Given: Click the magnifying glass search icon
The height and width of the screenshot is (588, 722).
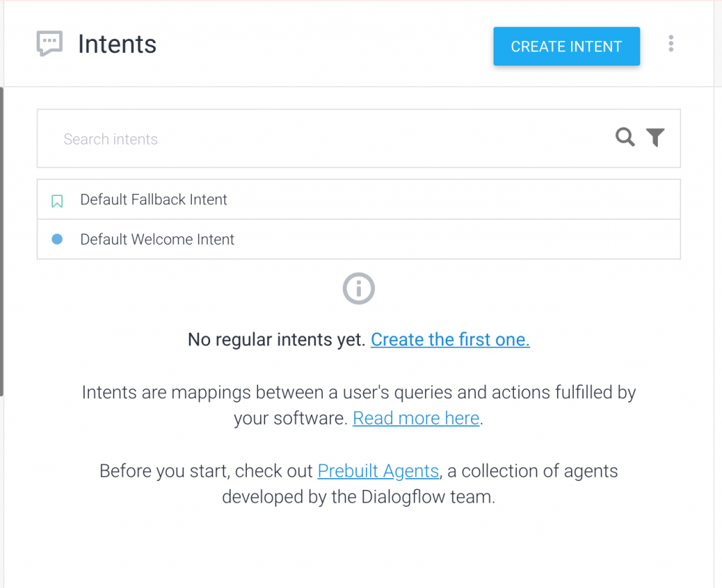Looking at the screenshot, I should coord(625,137).
